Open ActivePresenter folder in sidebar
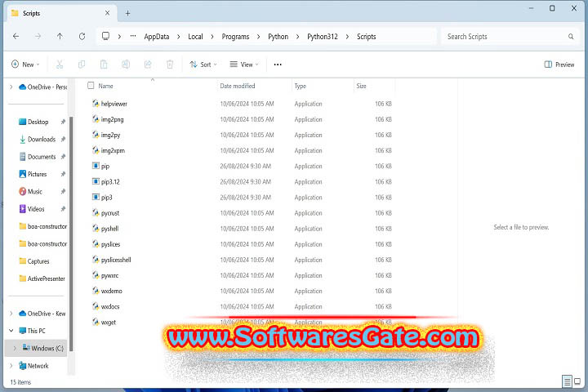 46,278
